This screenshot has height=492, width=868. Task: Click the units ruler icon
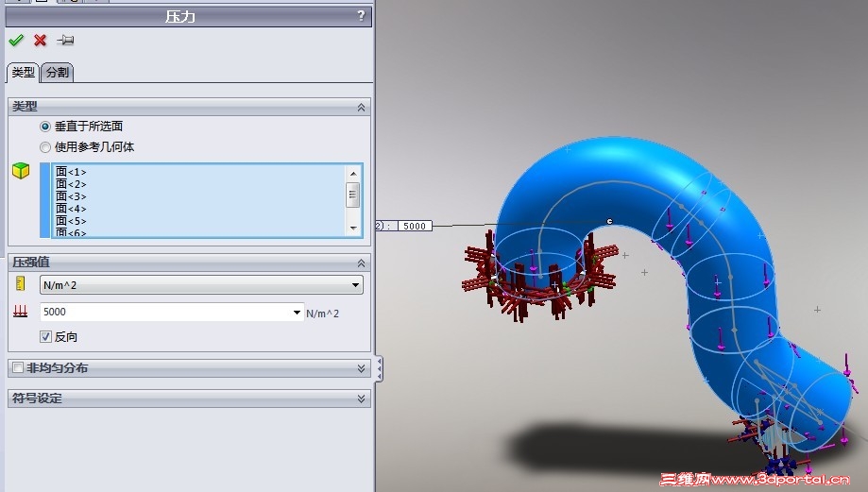(21, 283)
